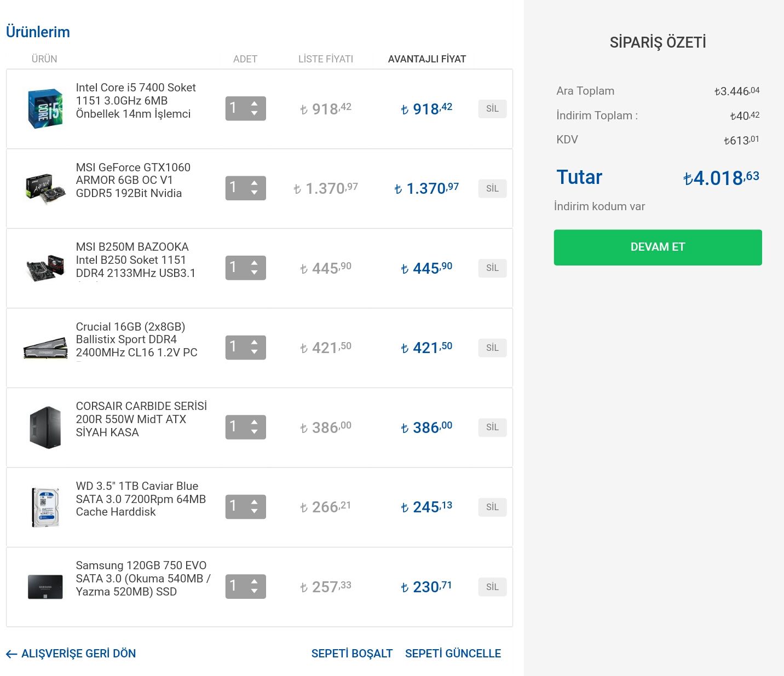784x676 pixels.
Task: Click SEPETİ BOŞALT to empty cart
Action: coord(351,654)
